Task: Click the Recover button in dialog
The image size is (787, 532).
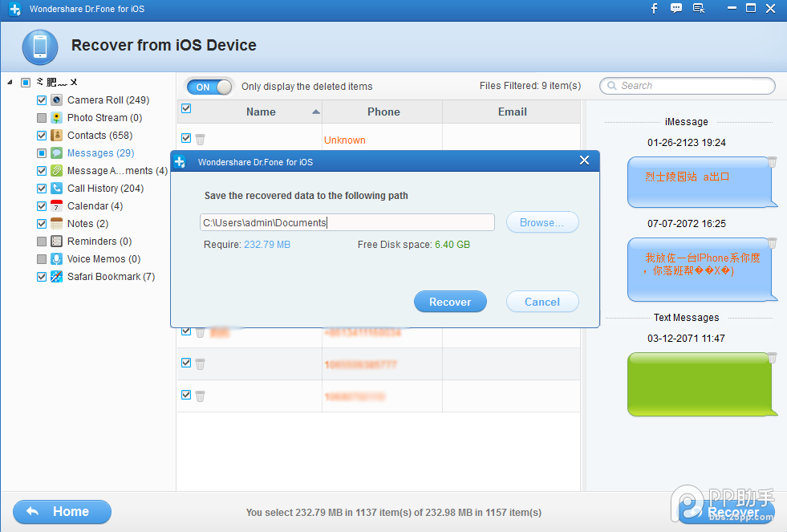Action: (x=450, y=302)
